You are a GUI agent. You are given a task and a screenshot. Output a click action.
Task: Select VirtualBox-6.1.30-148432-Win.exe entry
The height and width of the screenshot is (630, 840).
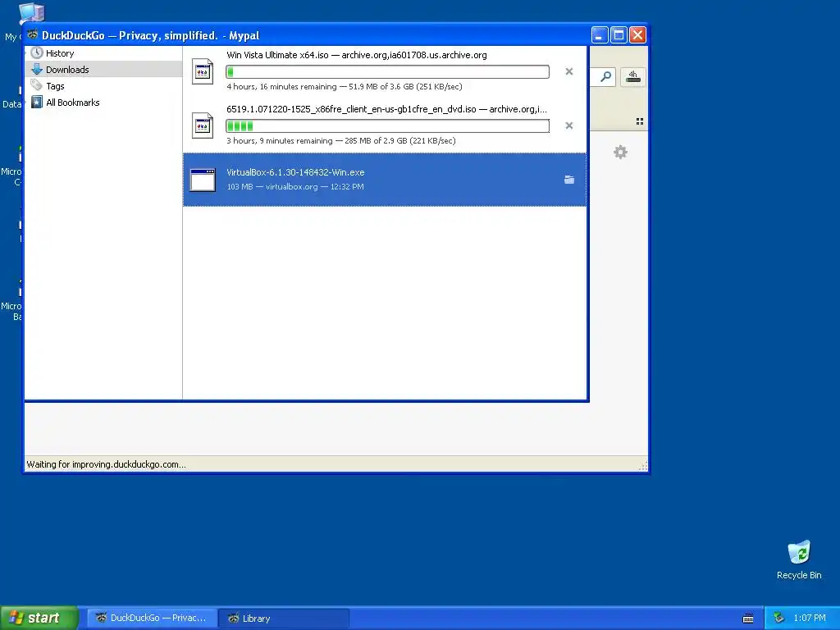pos(385,180)
